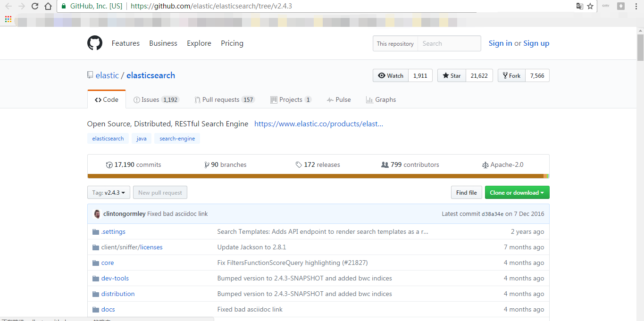Screen dimensions: 644x321
Task: Click clintongormley's avatar thumbnail
Action: [97, 214]
